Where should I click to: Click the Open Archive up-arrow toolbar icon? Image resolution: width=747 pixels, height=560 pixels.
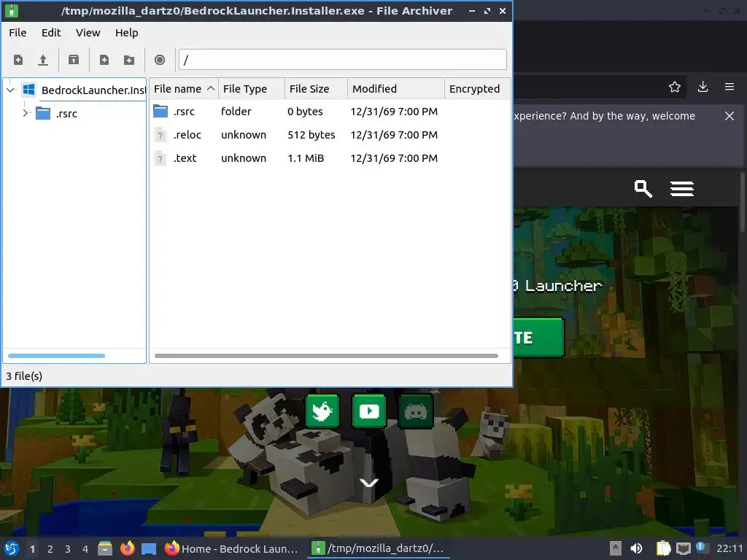43,60
